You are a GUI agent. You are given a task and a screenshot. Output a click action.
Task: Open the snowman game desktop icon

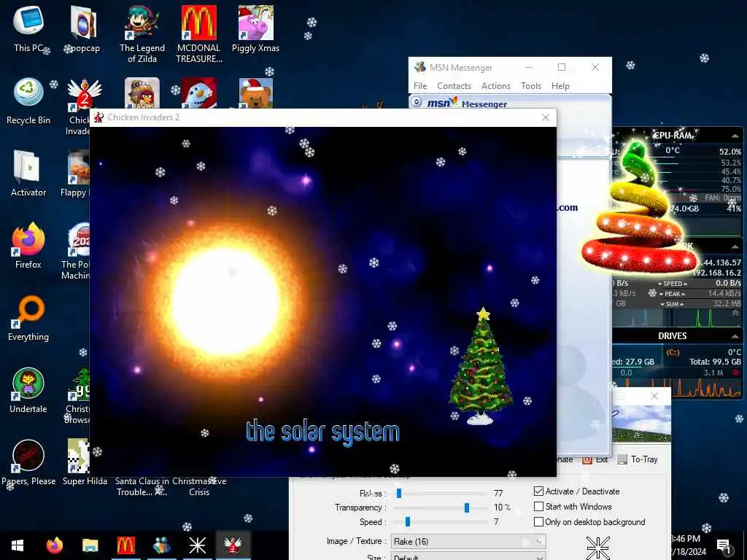198,93
